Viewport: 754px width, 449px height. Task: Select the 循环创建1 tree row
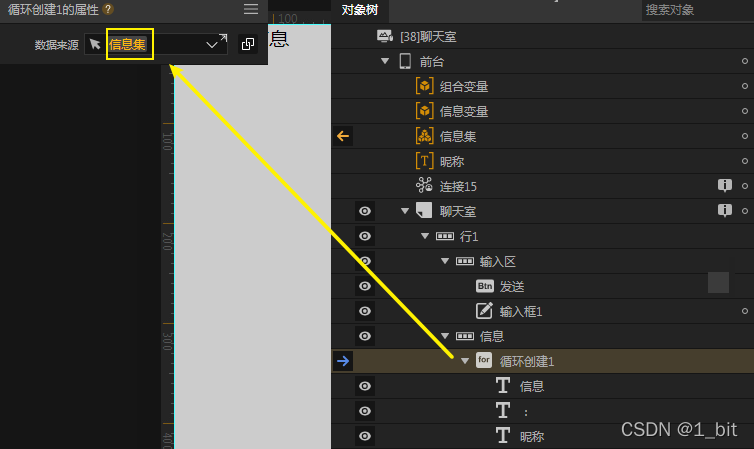pos(542,361)
